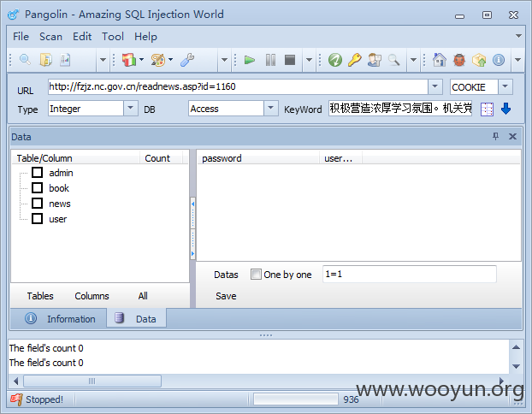Click the green check circle icon
532x414 pixels.
[x=335, y=60]
